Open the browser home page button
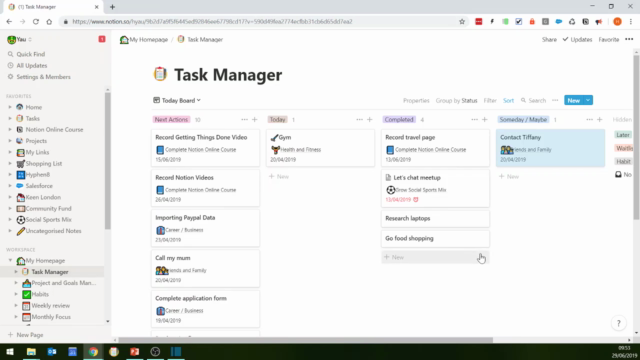The height and width of the screenshot is (360, 640). coord(49,22)
